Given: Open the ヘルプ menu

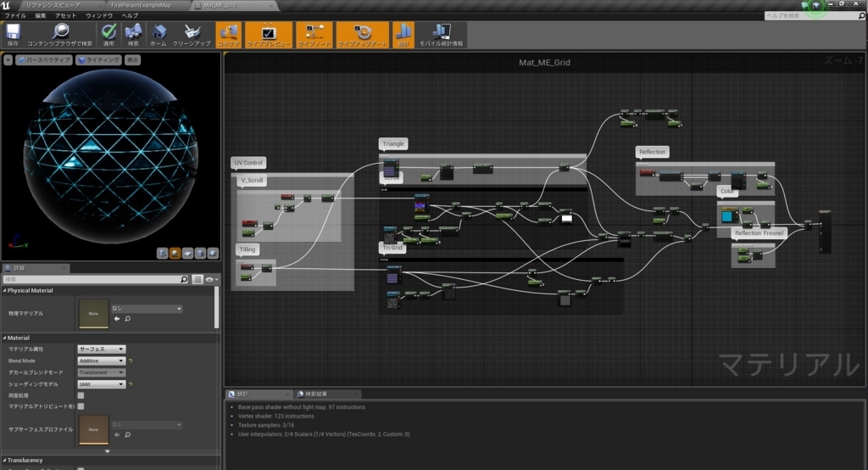Looking at the screenshot, I should pyautogui.click(x=130, y=15).
